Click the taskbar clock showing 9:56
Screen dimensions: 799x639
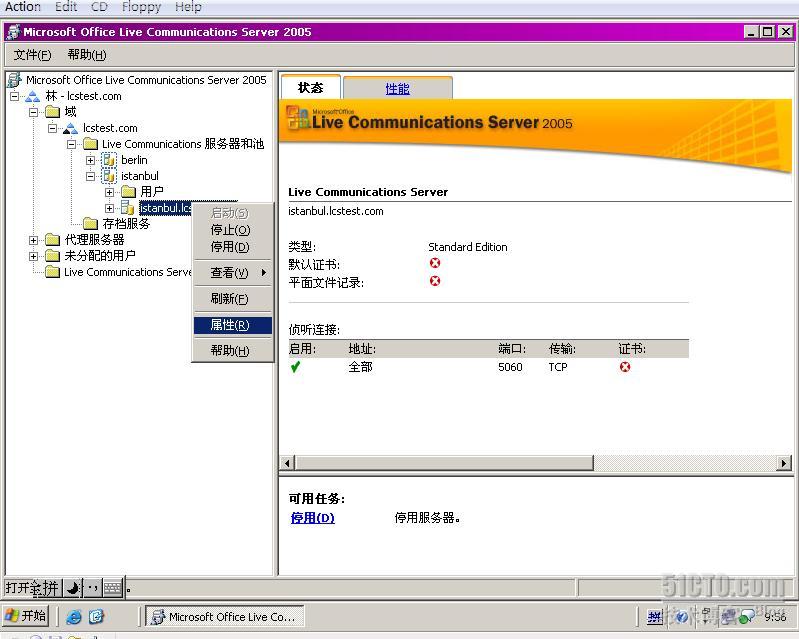775,617
